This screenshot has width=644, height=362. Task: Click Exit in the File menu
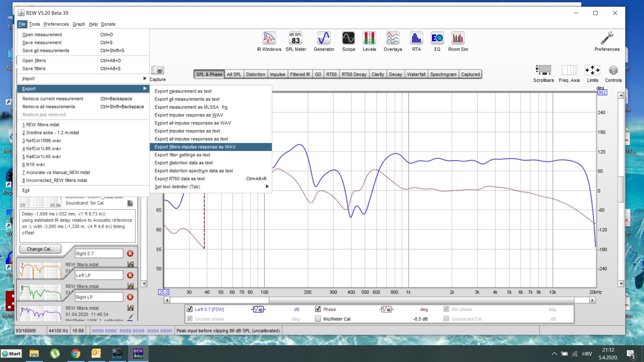pyautogui.click(x=83, y=190)
